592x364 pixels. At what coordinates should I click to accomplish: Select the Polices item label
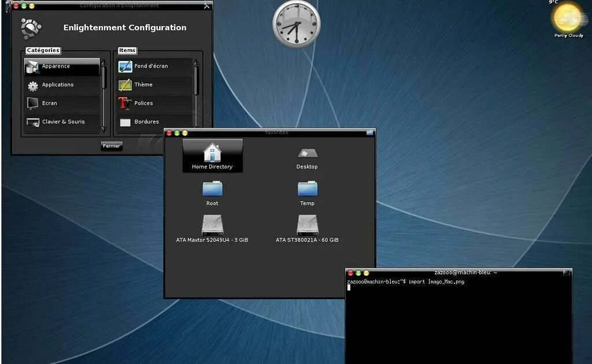143,103
